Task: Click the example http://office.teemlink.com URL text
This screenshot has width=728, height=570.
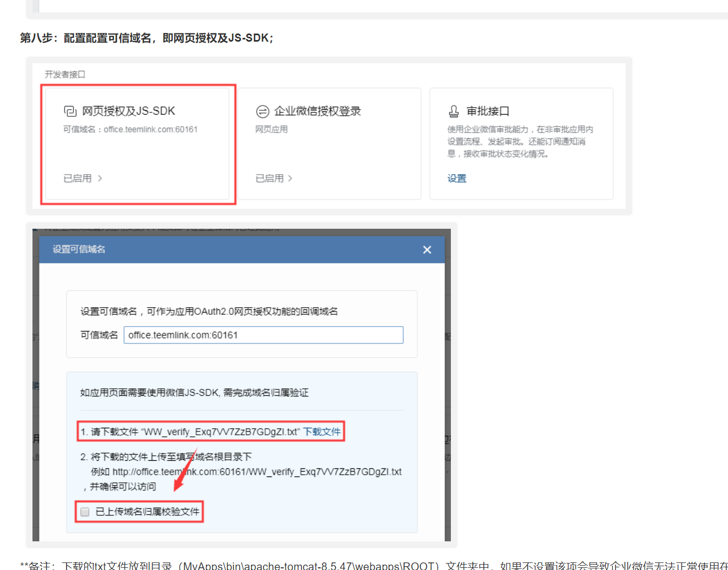Action: click(x=257, y=472)
